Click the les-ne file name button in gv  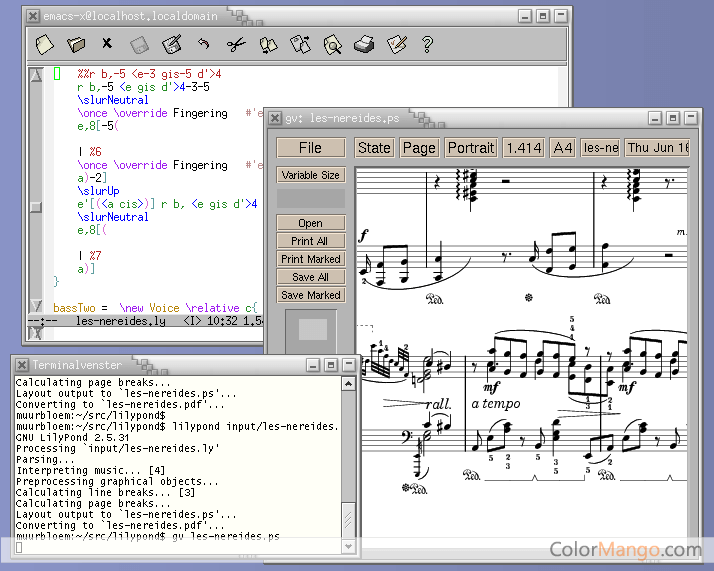[601, 148]
